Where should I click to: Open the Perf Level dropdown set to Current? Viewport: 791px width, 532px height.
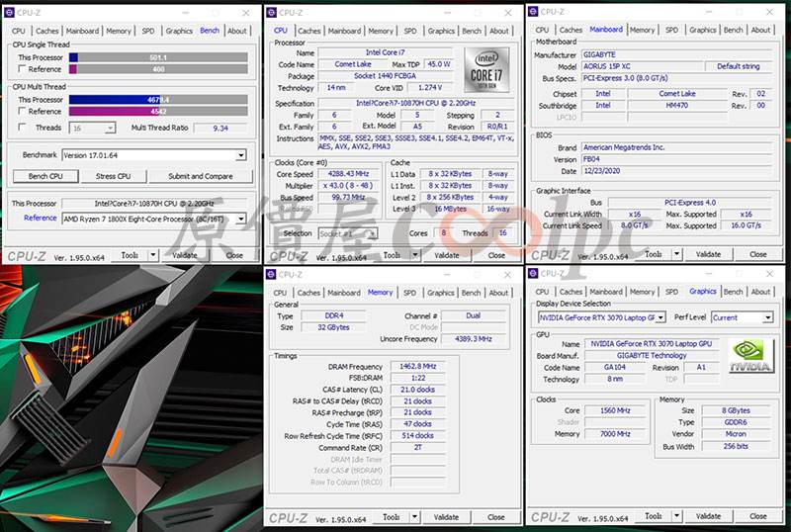click(x=768, y=317)
